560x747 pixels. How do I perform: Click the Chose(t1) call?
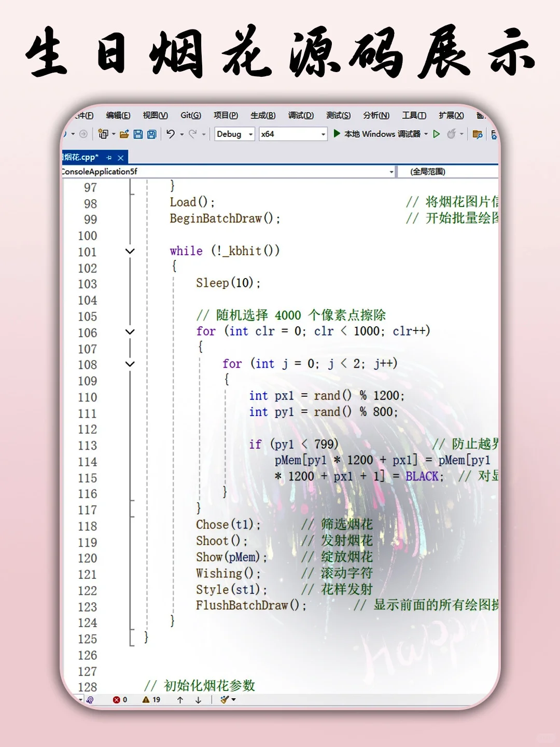tap(228, 524)
